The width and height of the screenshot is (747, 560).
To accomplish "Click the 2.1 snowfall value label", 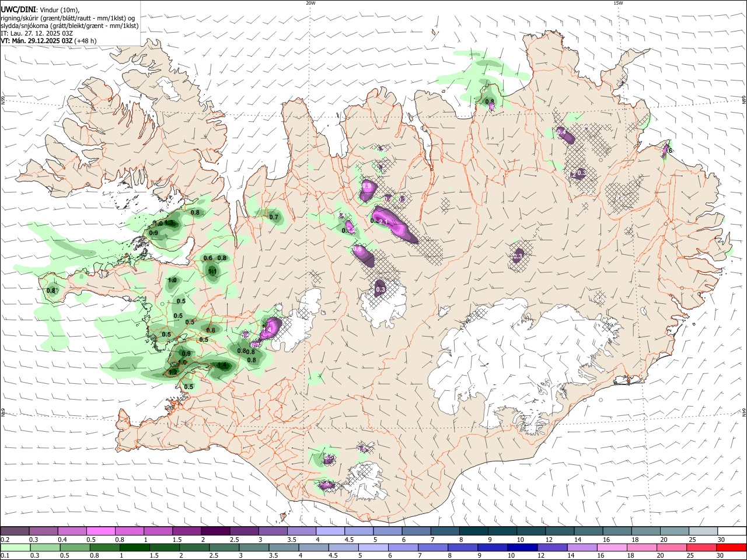I will 384,222.
